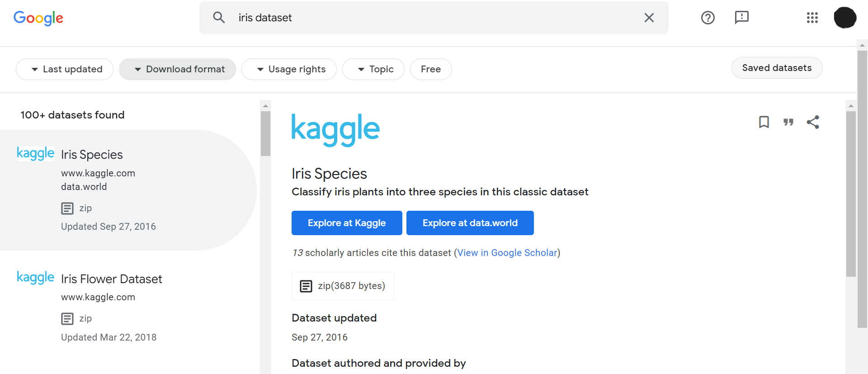This screenshot has height=374, width=868.
Task: Open the Usage rights dropdown
Action: coord(289,69)
